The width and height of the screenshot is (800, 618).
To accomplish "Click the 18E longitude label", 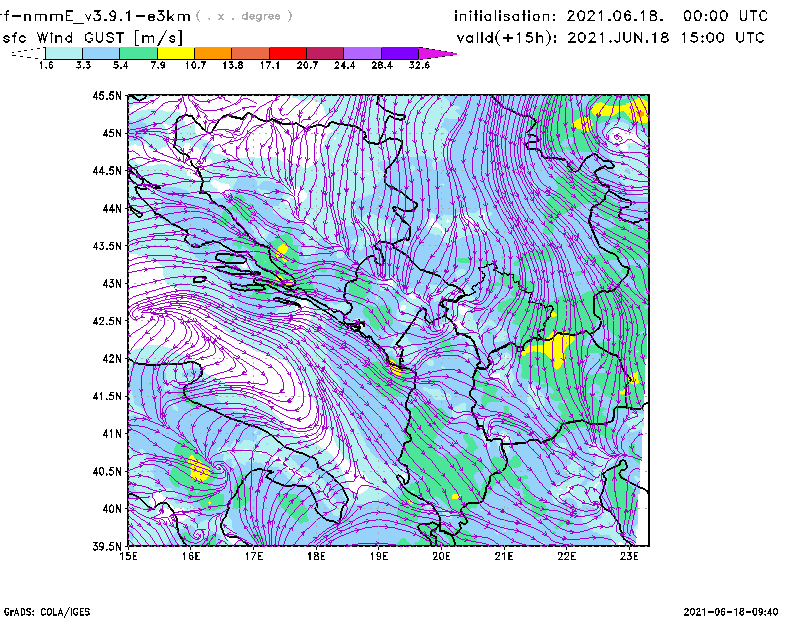I will (x=316, y=556).
